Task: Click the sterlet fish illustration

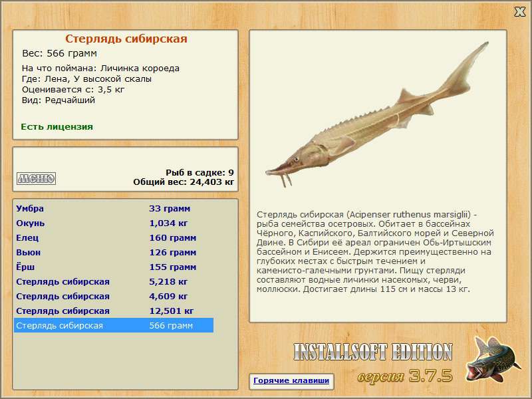Action: tap(376, 115)
